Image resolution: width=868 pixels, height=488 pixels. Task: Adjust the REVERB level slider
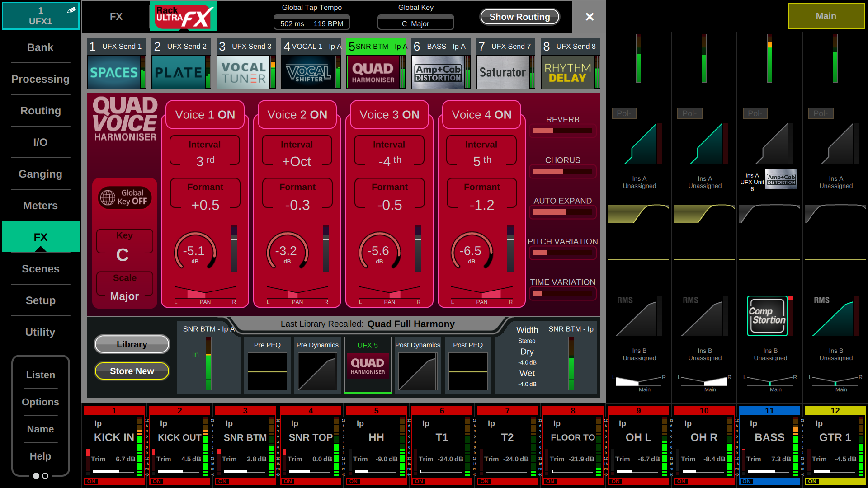(x=562, y=131)
